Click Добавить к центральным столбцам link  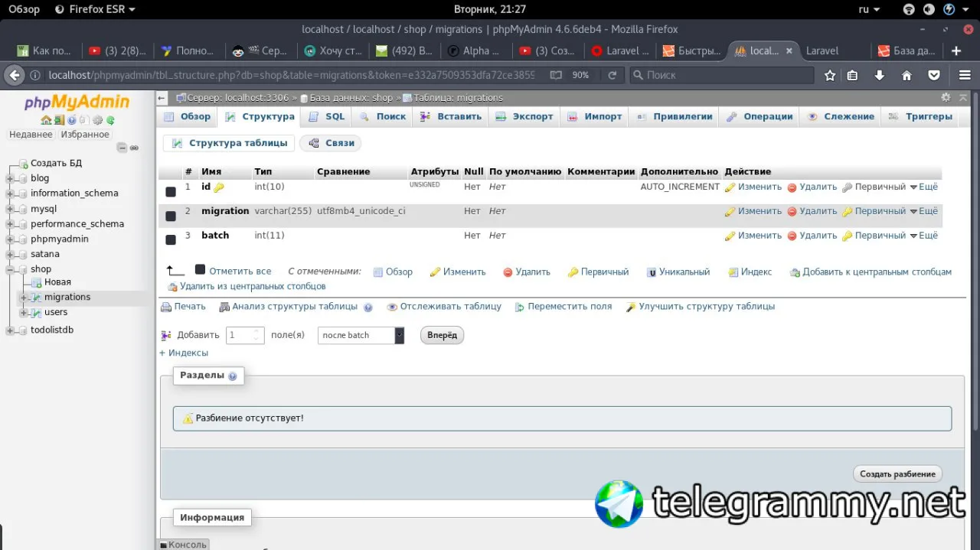[871, 272]
